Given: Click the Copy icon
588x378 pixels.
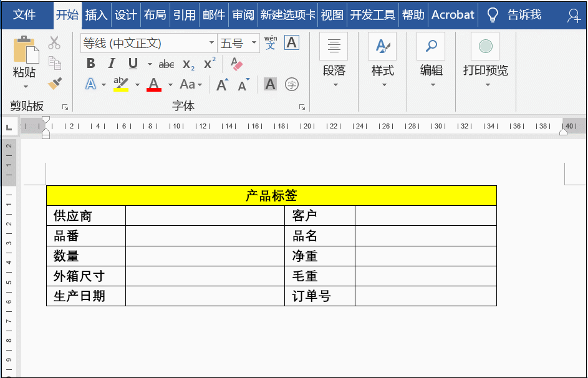Looking at the screenshot, I should 55,63.
